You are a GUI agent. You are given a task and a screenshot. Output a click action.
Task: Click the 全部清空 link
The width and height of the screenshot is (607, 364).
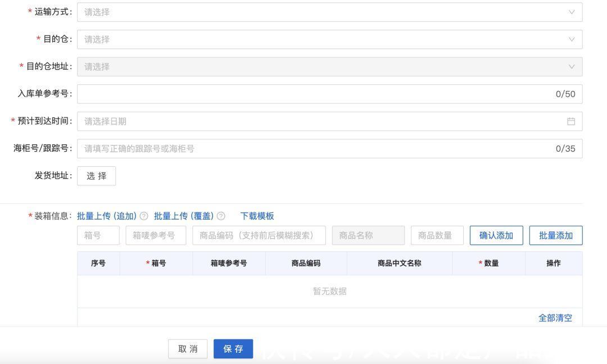tap(555, 318)
